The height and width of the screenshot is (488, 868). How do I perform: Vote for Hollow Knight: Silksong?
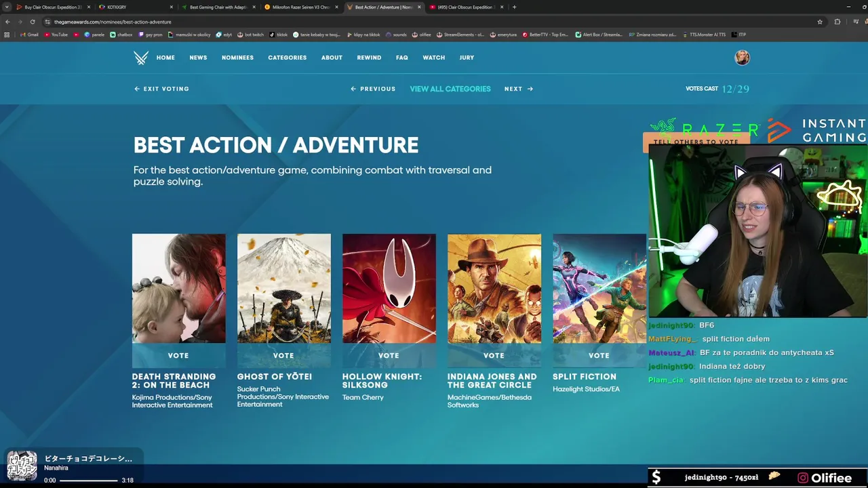point(389,356)
